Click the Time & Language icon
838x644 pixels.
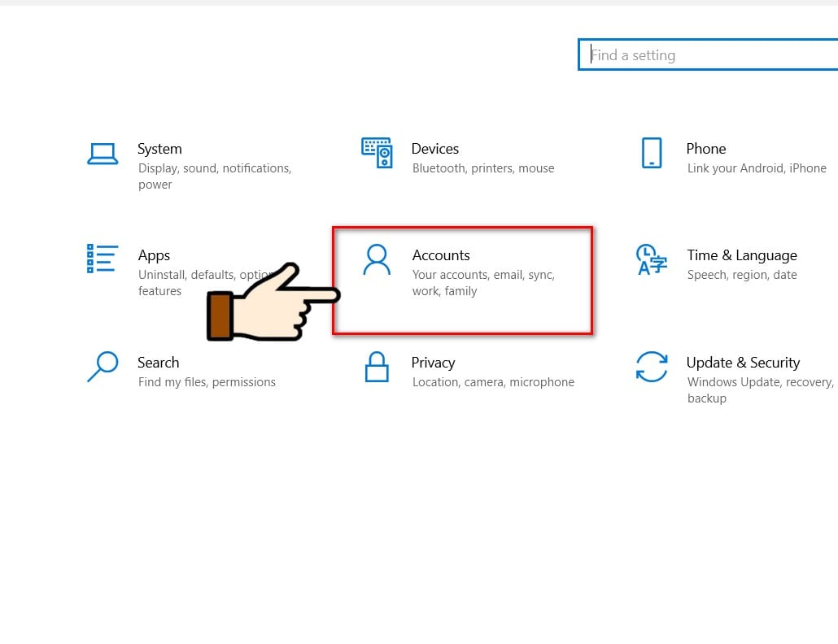coord(652,259)
